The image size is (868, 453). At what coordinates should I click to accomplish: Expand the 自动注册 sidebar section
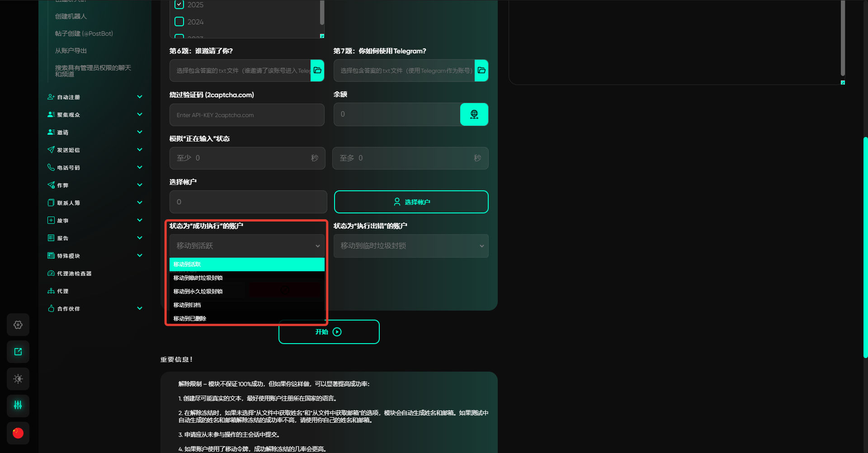[x=95, y=97]
